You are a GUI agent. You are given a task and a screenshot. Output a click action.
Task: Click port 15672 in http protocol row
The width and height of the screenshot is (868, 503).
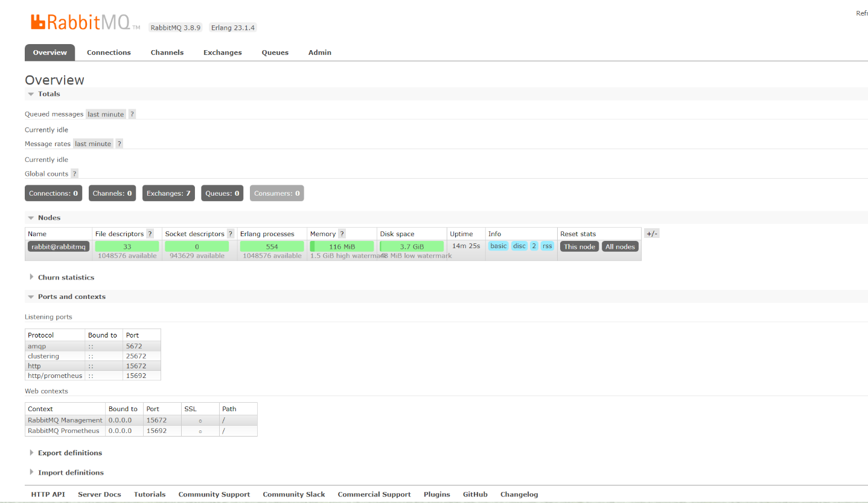tap(136, 366)
